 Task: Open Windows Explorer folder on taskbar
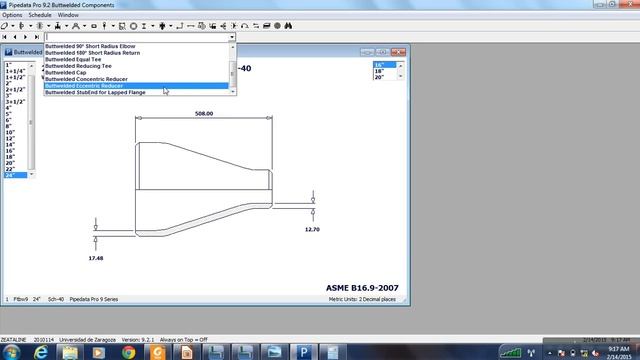click(x=70, y=352)
